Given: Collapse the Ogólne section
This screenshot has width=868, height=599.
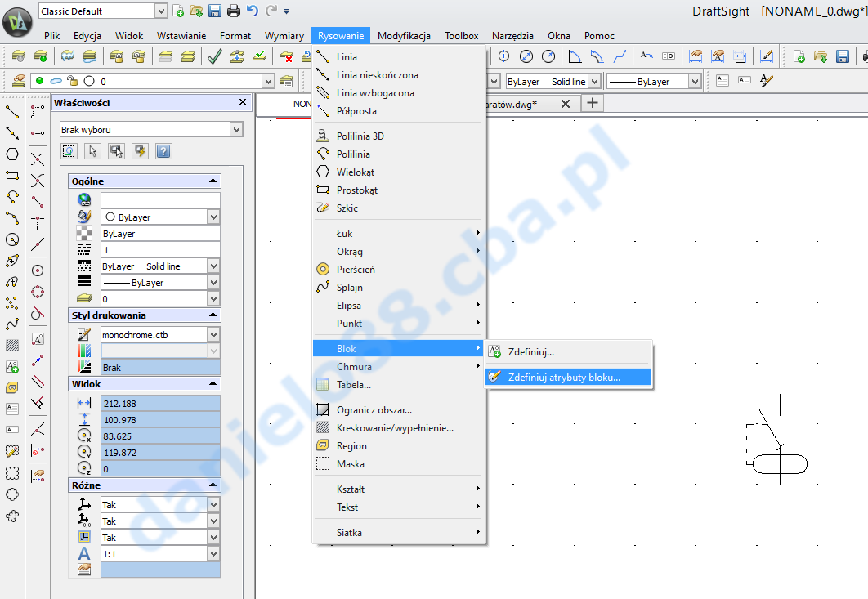Looking at the screenshot, I should (213, 181).
